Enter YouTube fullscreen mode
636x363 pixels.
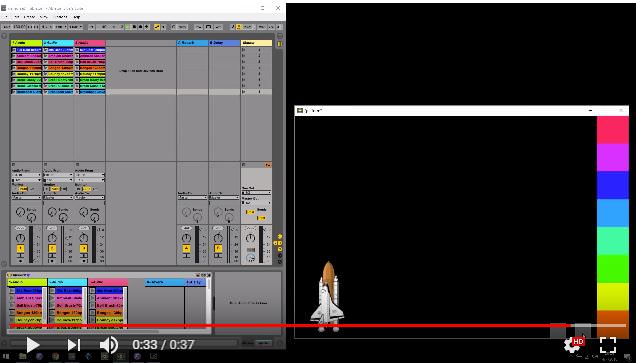tap(608, 345)
